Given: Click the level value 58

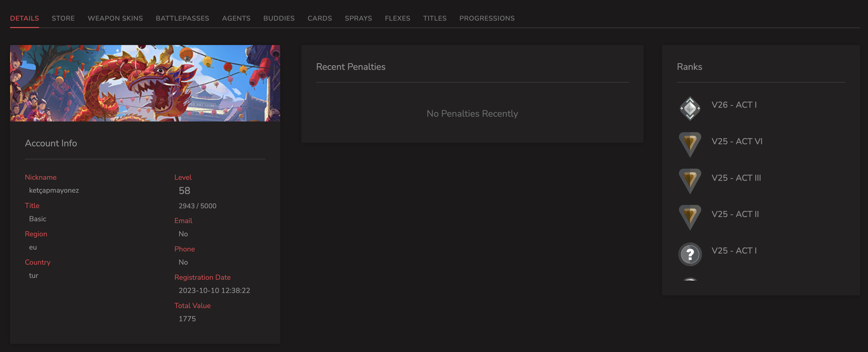Looking at the screenshot, I should coord(184,191).
